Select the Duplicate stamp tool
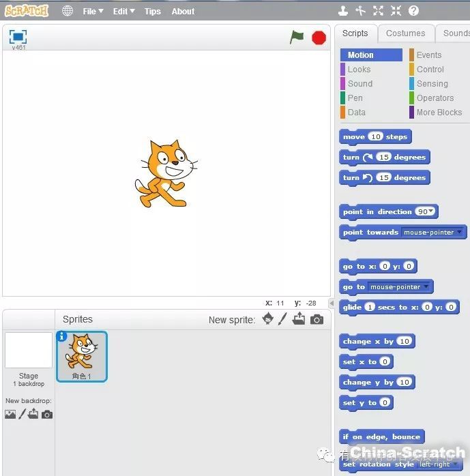Viewport: 470px width, 476px height. [343, 11]
